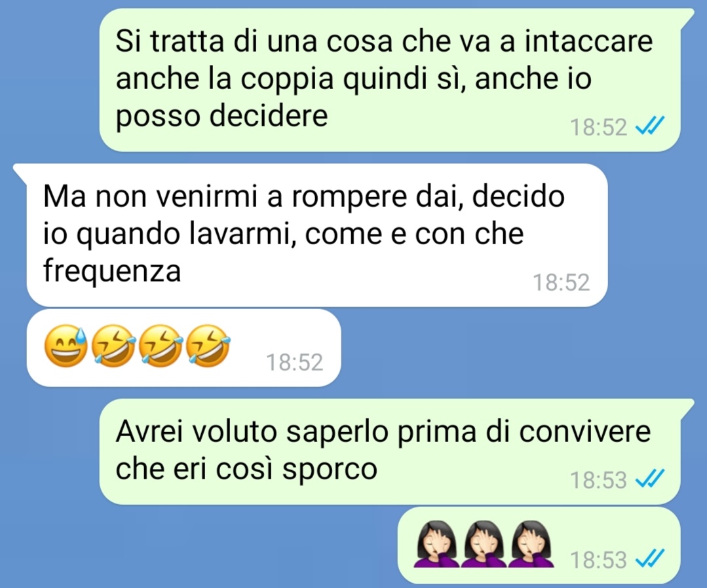707x588 pixels.
Task: Tap the second rolling-laughing emoji
Action: [x=161, y=346]
